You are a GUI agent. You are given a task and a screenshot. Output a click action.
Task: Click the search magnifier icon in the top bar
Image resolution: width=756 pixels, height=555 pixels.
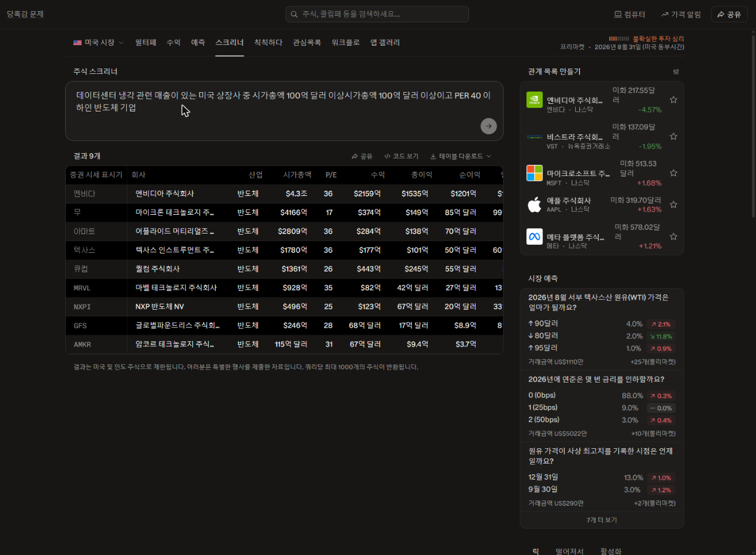[295, 14]
